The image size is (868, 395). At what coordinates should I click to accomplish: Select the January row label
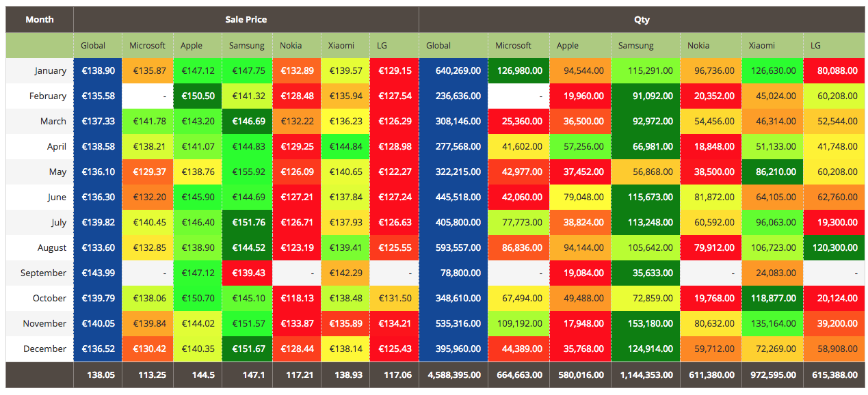(40, 71)
